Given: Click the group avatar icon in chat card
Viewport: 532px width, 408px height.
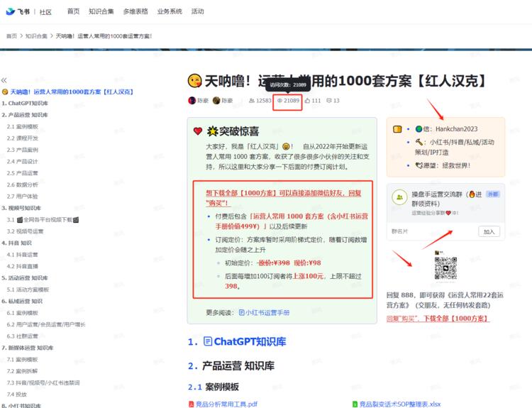Looking at the screenshot, I should click(399, 197).
